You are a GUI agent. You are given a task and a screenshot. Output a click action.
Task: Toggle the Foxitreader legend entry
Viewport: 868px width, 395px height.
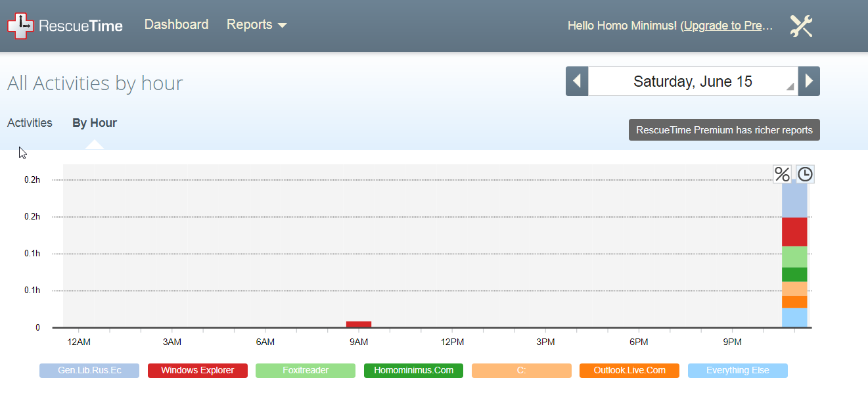coord(306,371)
